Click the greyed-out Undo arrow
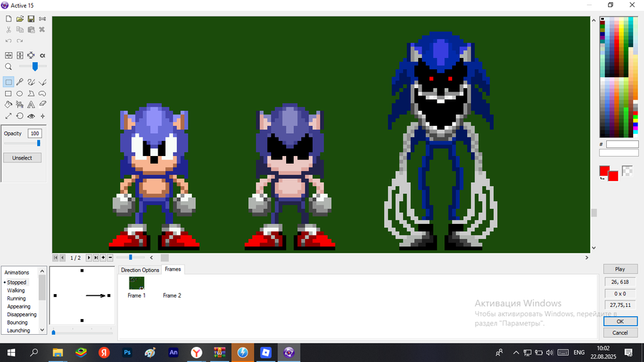The width and height of the screenshot is (644, 362). [9, 41]
